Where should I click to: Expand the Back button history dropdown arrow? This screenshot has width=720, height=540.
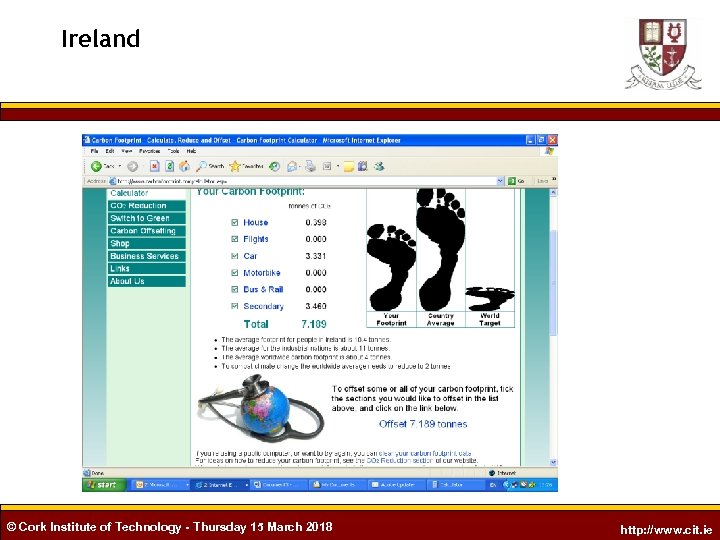[x=120, y=166]
